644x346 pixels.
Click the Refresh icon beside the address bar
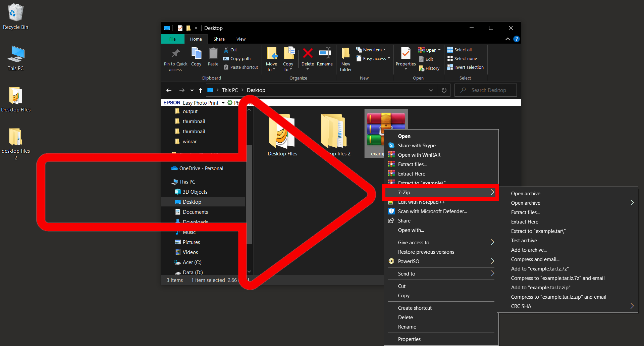444,90
